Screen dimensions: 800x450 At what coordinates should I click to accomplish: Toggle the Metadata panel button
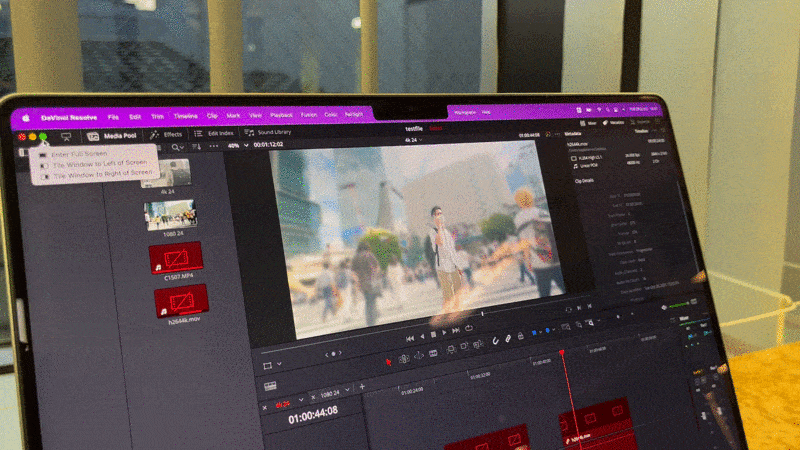(613, 122)
